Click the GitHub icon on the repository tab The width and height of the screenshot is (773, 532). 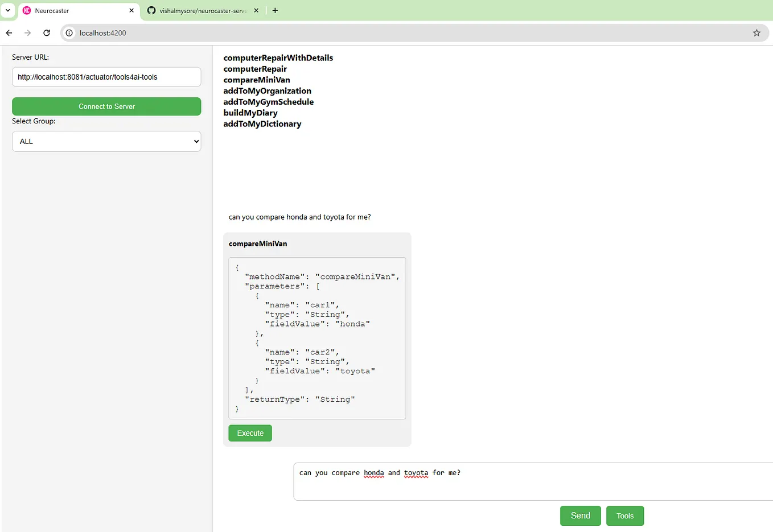pos(151,10)
